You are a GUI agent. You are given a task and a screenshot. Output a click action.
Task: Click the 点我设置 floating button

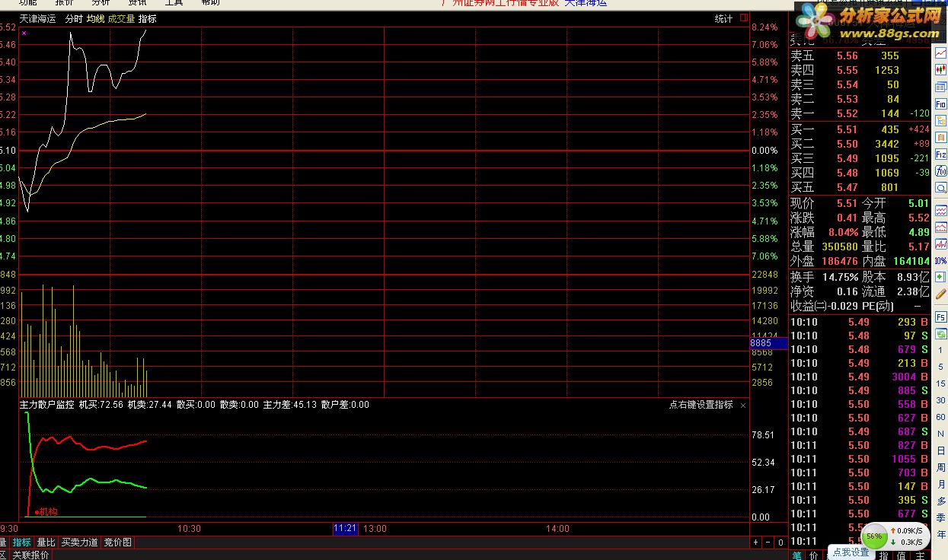coord(851,552)
